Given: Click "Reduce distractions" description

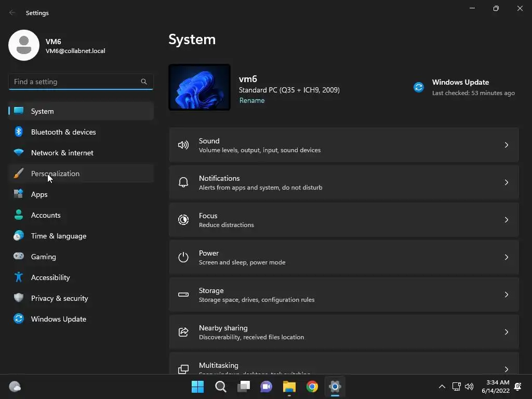Looking at the screenshot, I should 227,225.
